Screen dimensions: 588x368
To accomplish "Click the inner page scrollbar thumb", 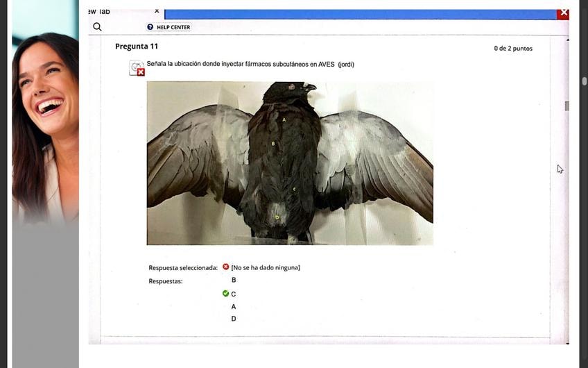I will 567,106.
